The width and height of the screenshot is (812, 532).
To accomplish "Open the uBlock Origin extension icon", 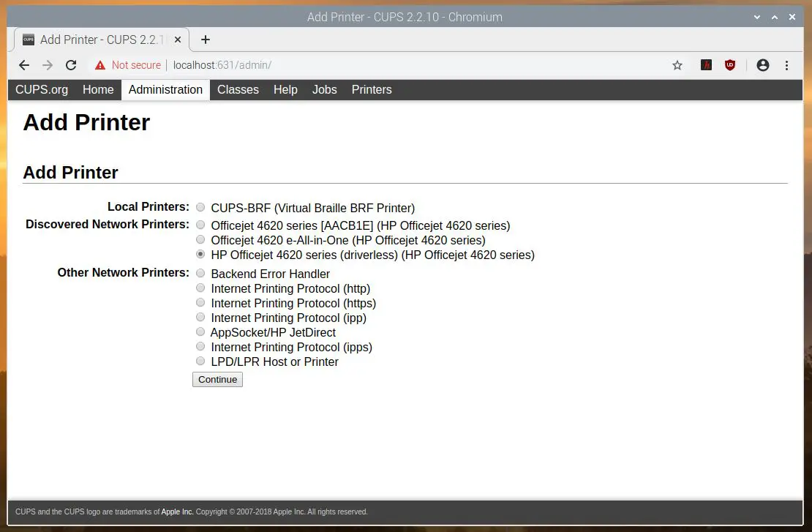I will [729, 65].
